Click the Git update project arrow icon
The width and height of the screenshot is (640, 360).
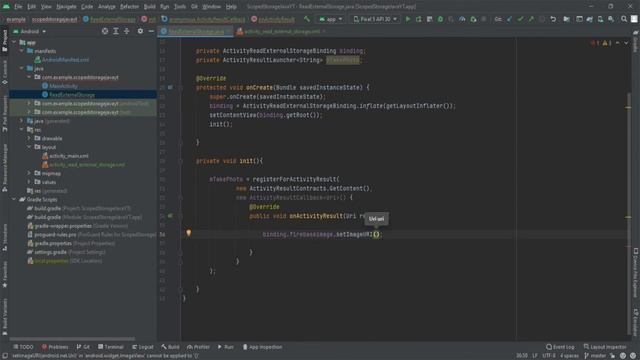point(509,19)
